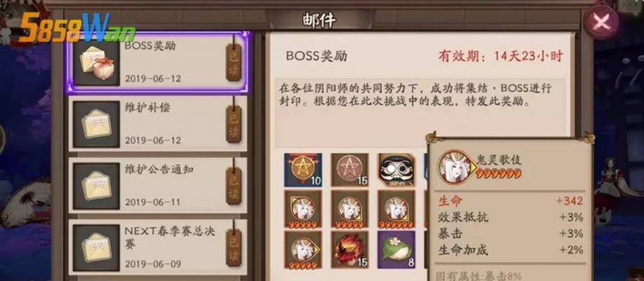Click the gold pentagram medal reward icon
644x281 pixels.
(303, 170)
